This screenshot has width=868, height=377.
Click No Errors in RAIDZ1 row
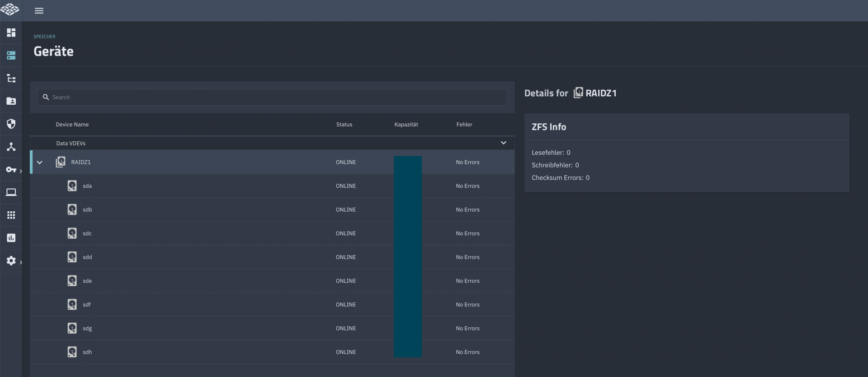(x=468, y=162)
